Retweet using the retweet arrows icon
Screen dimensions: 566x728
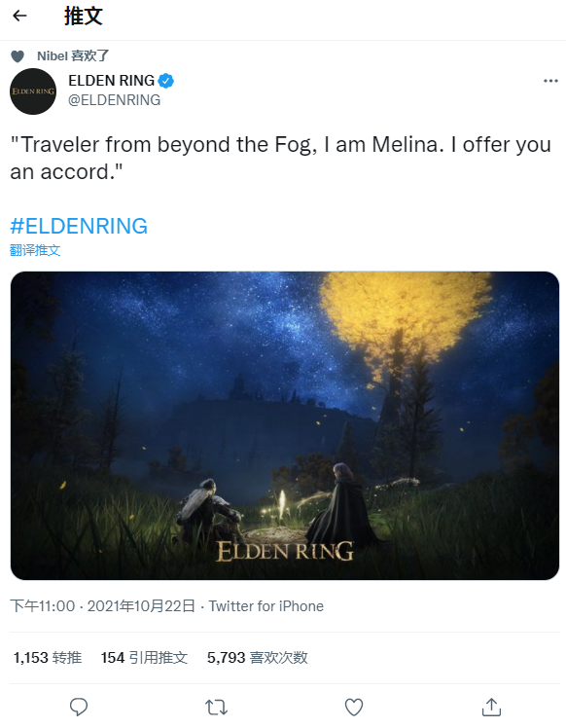tap(216, 708)
